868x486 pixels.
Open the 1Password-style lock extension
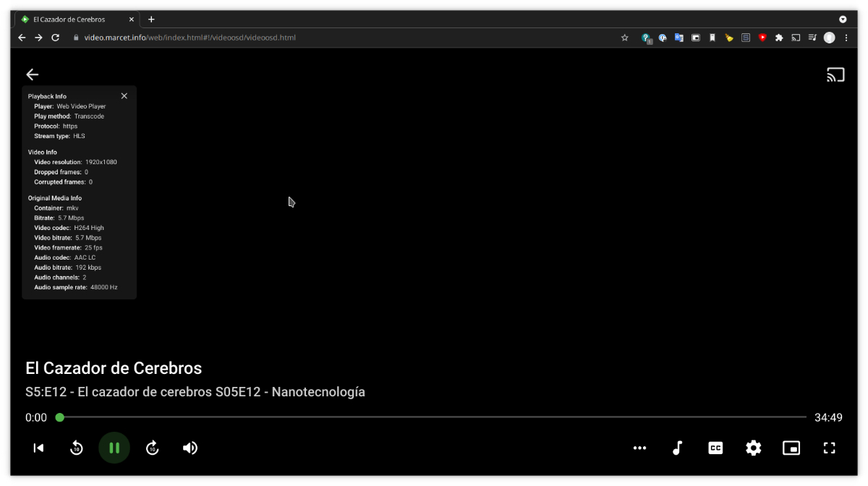[663, 38]
